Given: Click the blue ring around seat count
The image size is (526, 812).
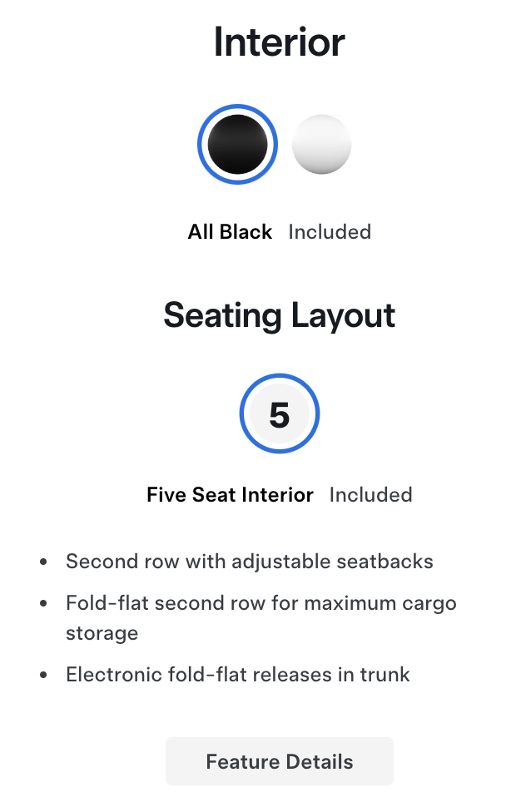Looking at the screenshot, I should (x=243, y=413).
